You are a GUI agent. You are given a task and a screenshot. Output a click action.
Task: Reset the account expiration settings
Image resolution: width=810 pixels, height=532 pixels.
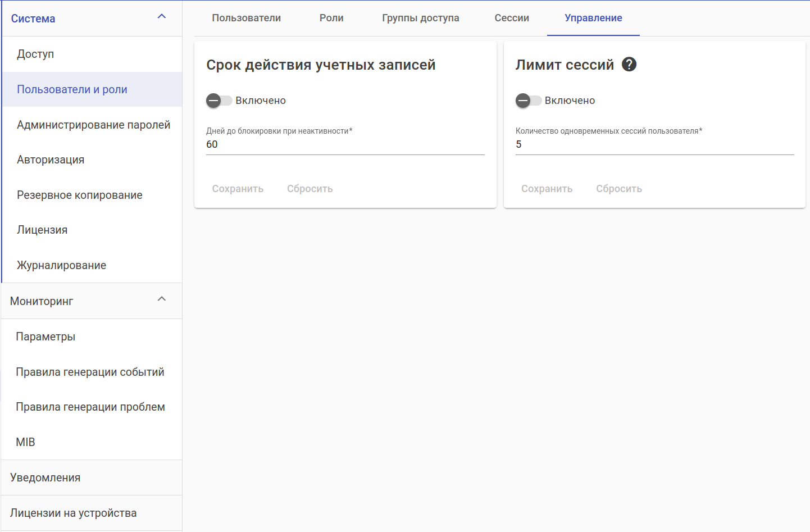[x=310, y=189]
